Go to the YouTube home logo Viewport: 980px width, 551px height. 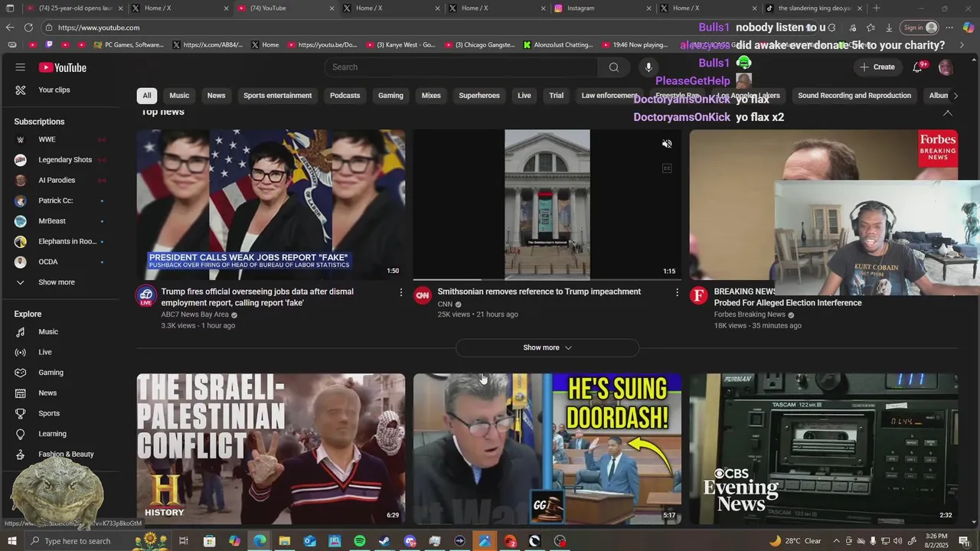coord(63,67)
